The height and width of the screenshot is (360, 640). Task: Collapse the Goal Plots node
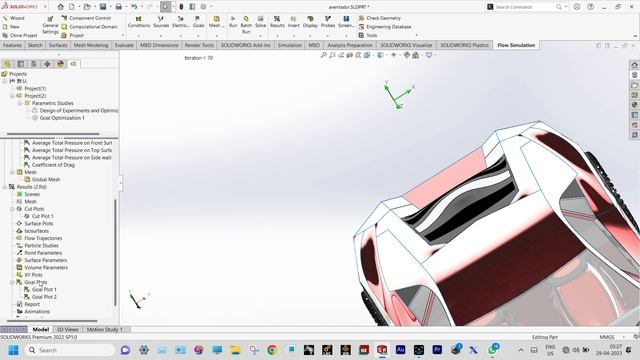(12, 282)
